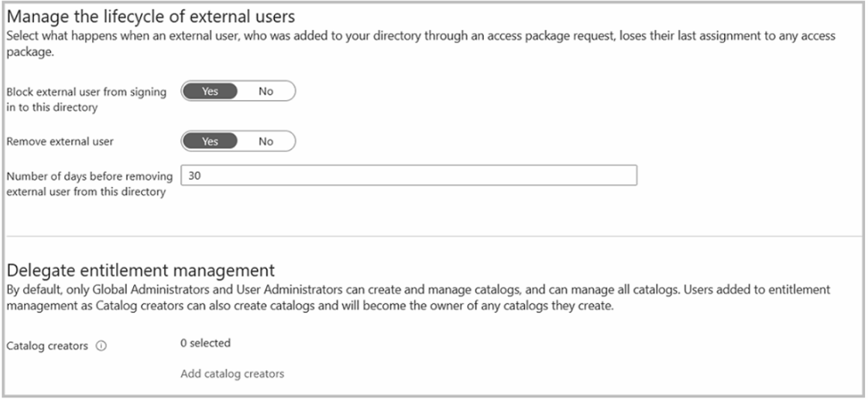Click the number of days input field
868x400 pixels.
(x=409, y=175)
